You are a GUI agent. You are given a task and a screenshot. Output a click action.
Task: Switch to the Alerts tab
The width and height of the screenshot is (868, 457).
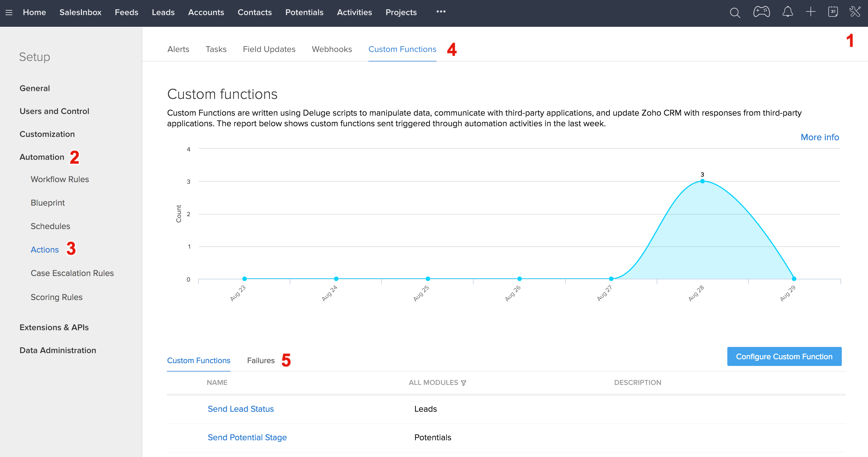(178, 49)
